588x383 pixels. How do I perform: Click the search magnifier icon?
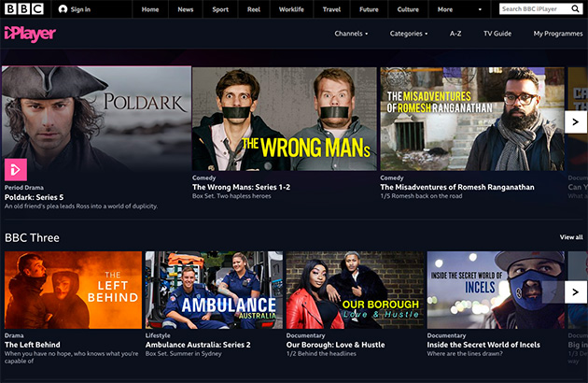(x=575, y=8)
